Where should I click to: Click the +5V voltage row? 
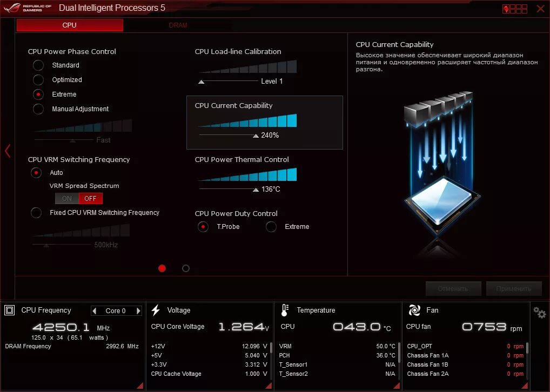tap(209, 355)
